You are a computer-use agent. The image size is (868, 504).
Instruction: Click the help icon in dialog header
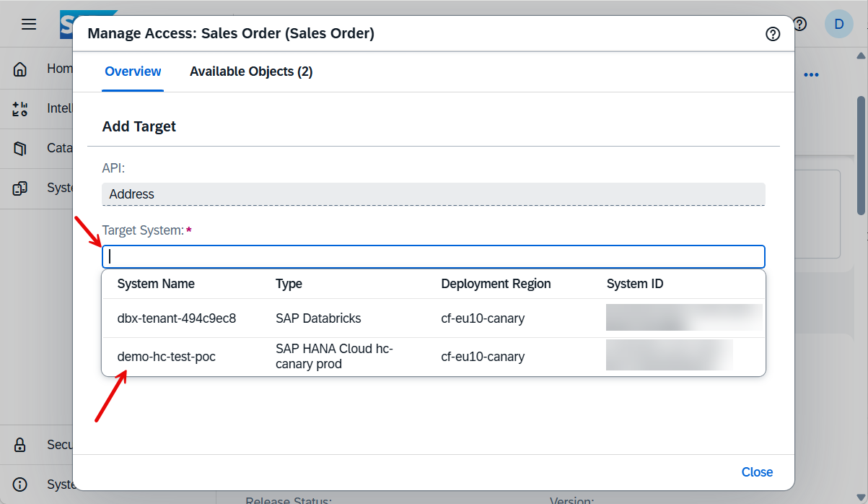773,34
